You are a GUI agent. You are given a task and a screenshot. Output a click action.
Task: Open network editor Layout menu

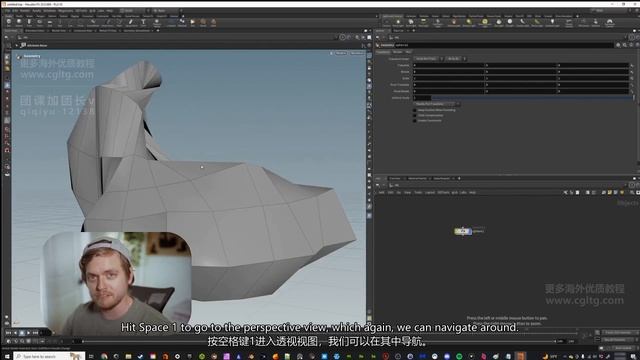coord(430,192)
